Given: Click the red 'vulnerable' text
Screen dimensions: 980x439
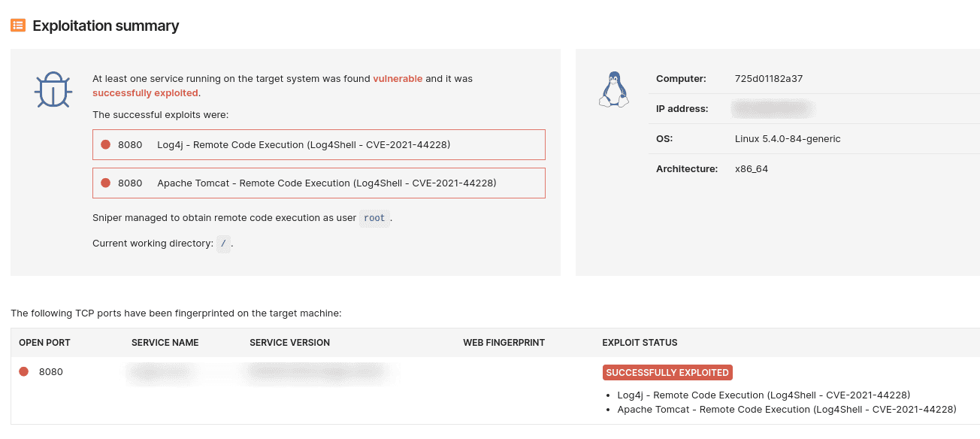Looking at the screenshot, I should (398, 79).
